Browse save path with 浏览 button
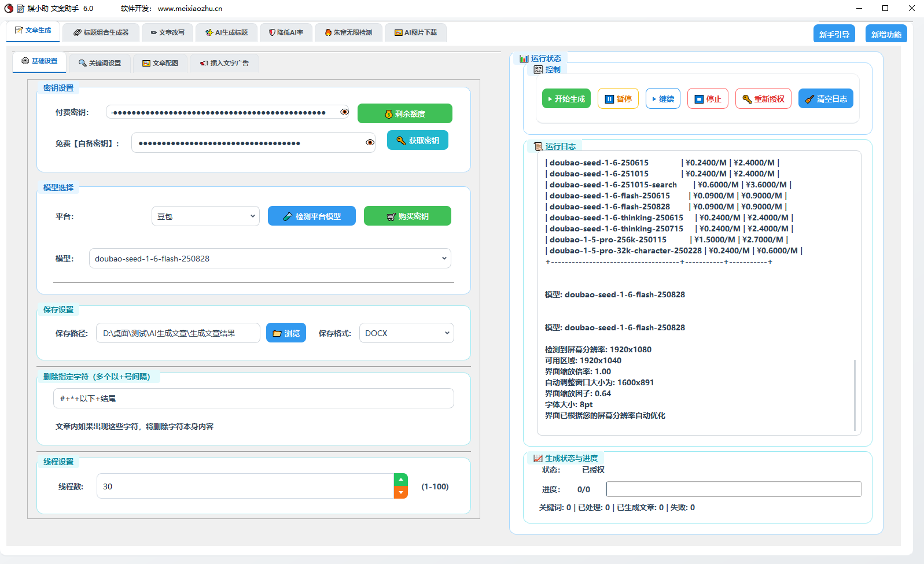Screen dimensions: 924x564 tap(286, 333)
